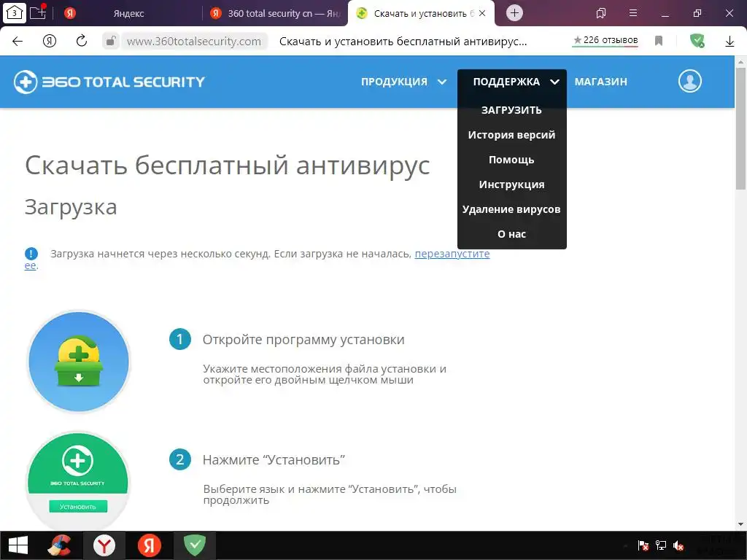Open the downloads arrow icon
747x560 pixels.
pyautogui.click(x=729, y=42)
